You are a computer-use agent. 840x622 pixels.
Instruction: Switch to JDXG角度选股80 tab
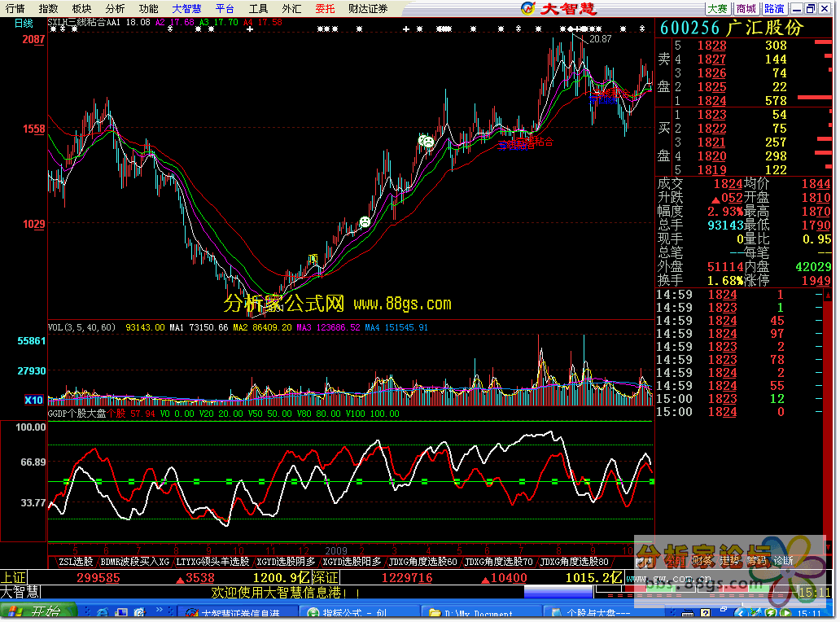pyautogui.click(x=575, y=562)
